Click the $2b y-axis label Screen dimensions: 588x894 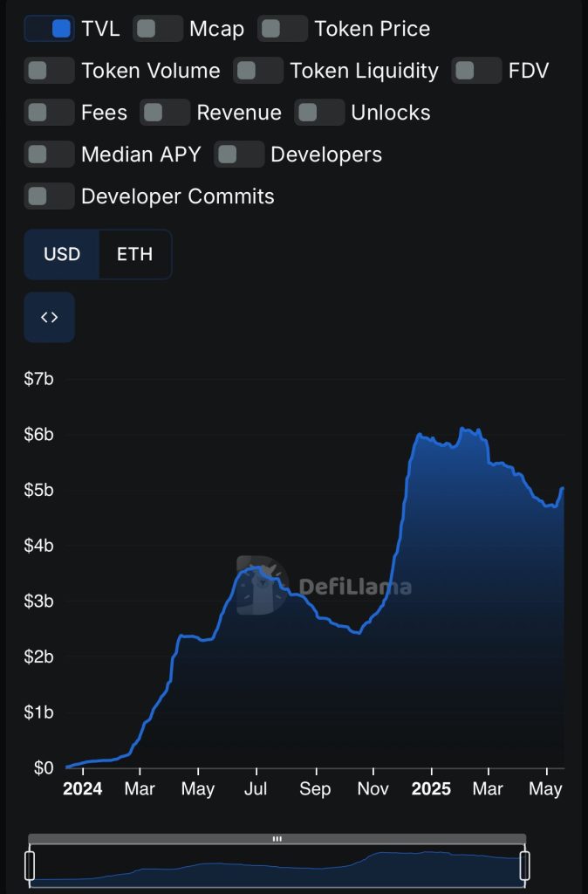[x=38, y=657]
